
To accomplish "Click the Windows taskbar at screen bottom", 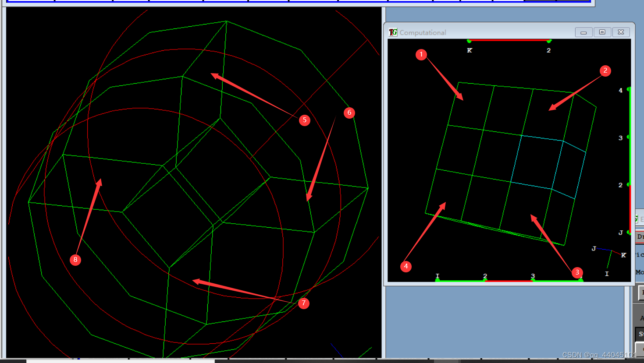I will (307, 361).
